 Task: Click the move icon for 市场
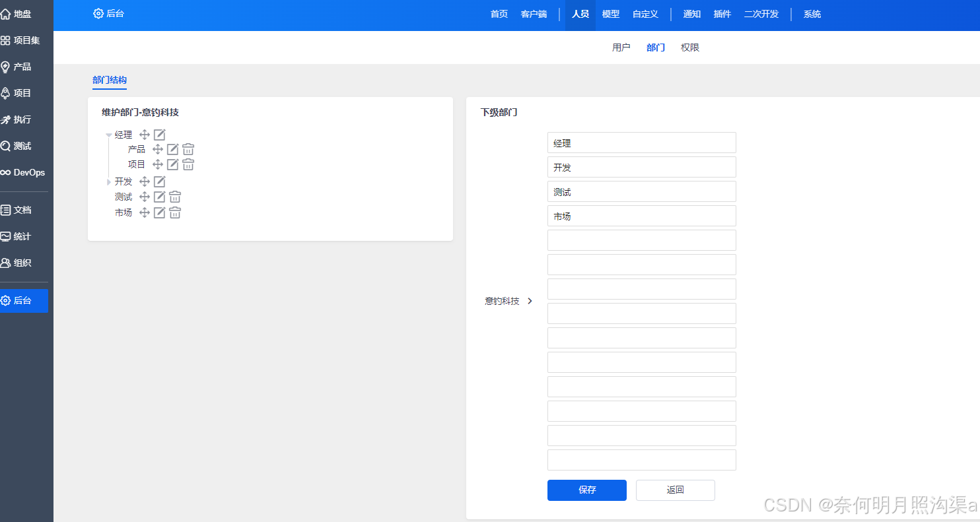[145, 212]
